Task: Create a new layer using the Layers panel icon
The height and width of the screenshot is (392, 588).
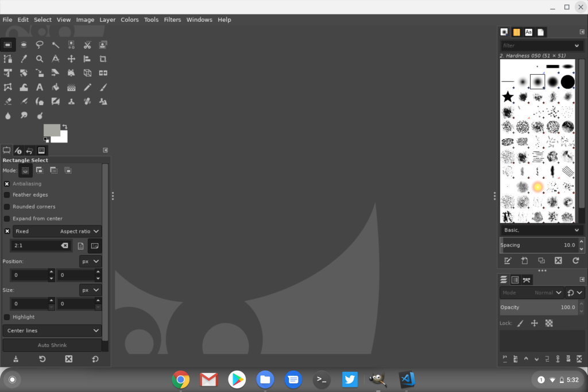Action: coord(506,359)
